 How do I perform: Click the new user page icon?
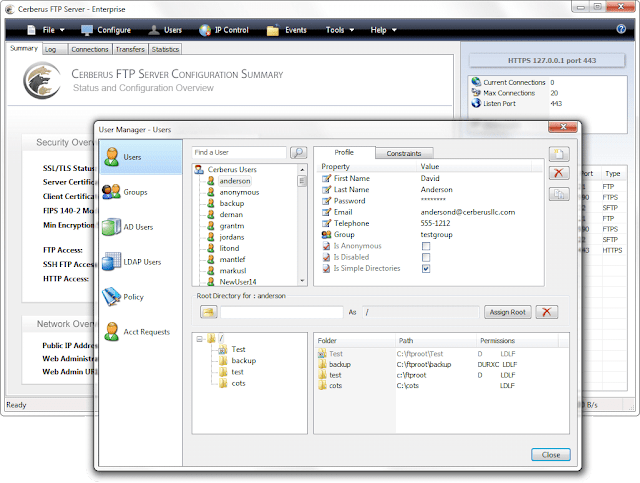tap(559, 154)
